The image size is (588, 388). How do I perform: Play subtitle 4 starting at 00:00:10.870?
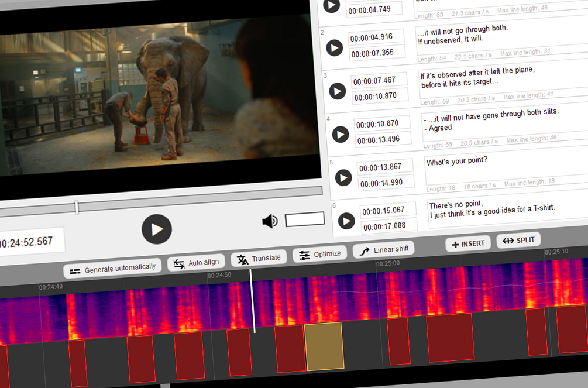click(x=341, y=135)
